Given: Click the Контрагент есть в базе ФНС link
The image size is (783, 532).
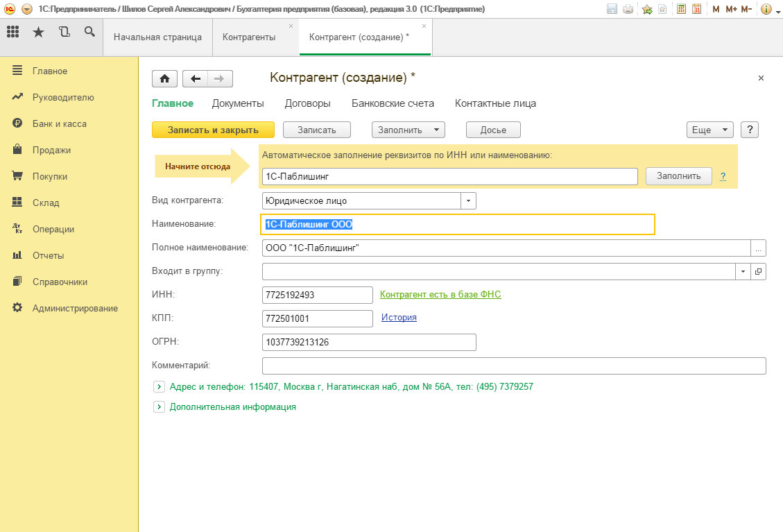Looking at the screenshot, I should [x=440, y=295].
